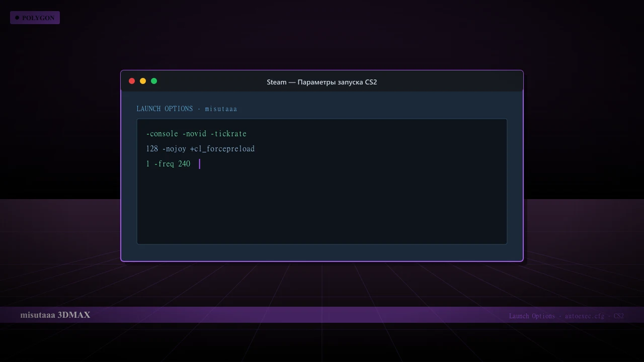Click the line '-console -novid -tickrate'

(196, 134)
